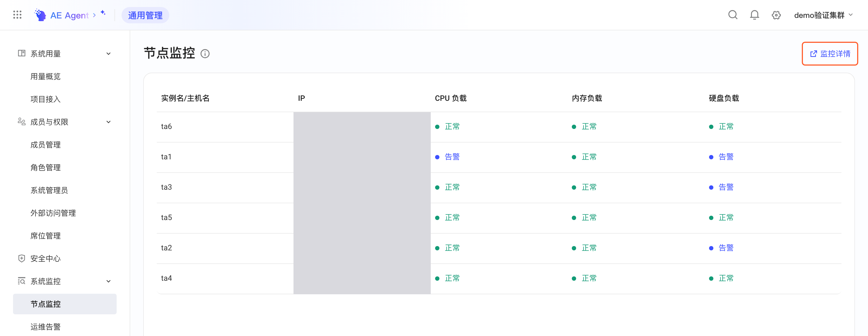868x336 pixels.
Task: Click the sparkle icon beside AE Agent
Action: pos(103,13)
